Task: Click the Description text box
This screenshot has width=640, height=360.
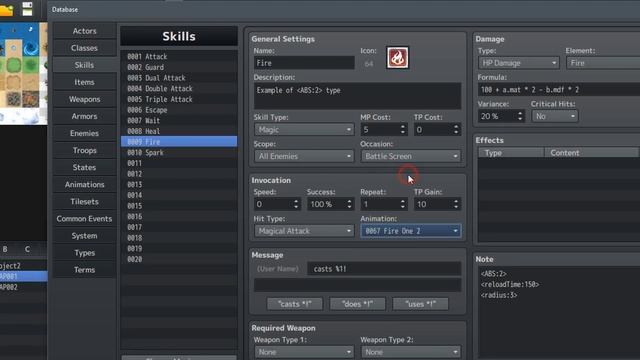Action: pos(357,96)
